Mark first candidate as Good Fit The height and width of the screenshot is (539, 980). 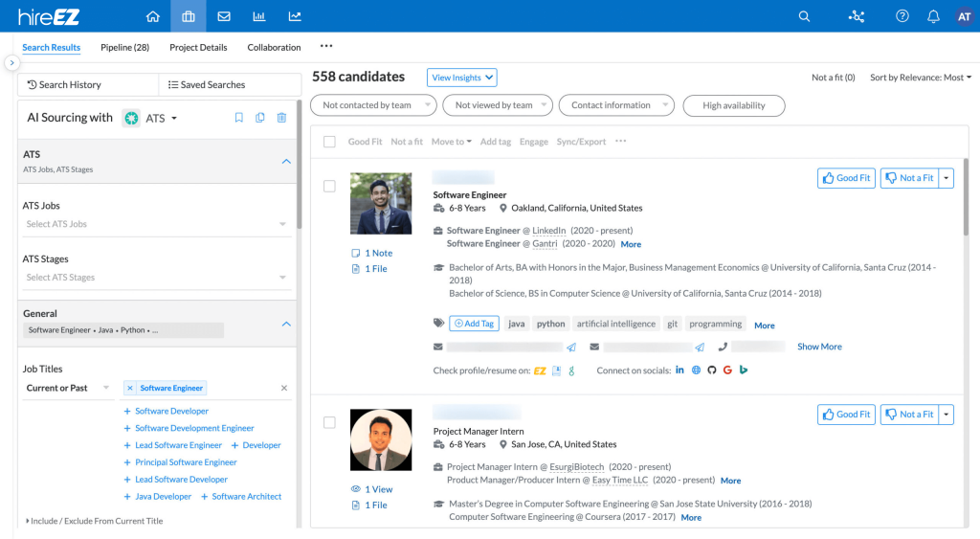point(846,178)
